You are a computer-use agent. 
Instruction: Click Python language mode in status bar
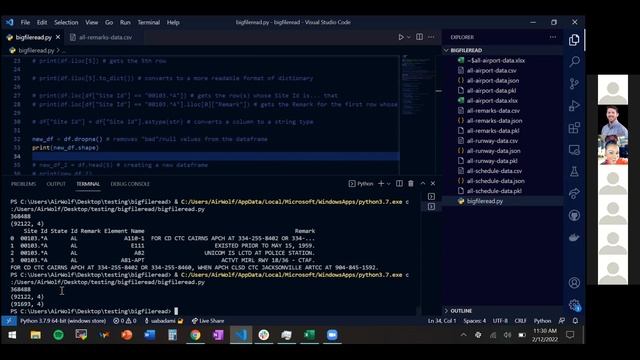(542, 321)
